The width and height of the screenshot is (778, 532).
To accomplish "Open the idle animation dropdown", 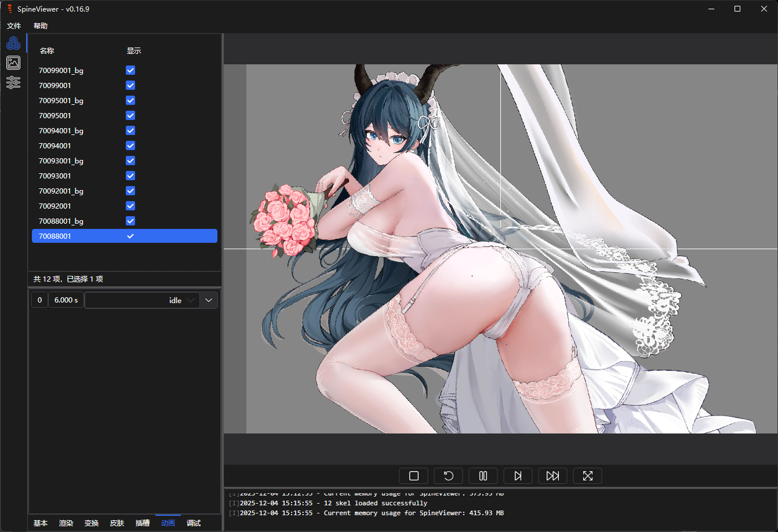I will (142, 300).
